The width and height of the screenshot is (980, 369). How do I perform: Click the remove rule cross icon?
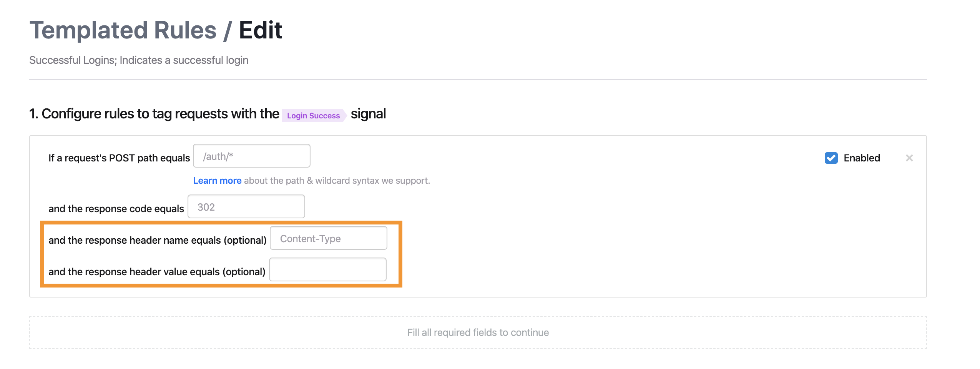[x=910, y=158]
